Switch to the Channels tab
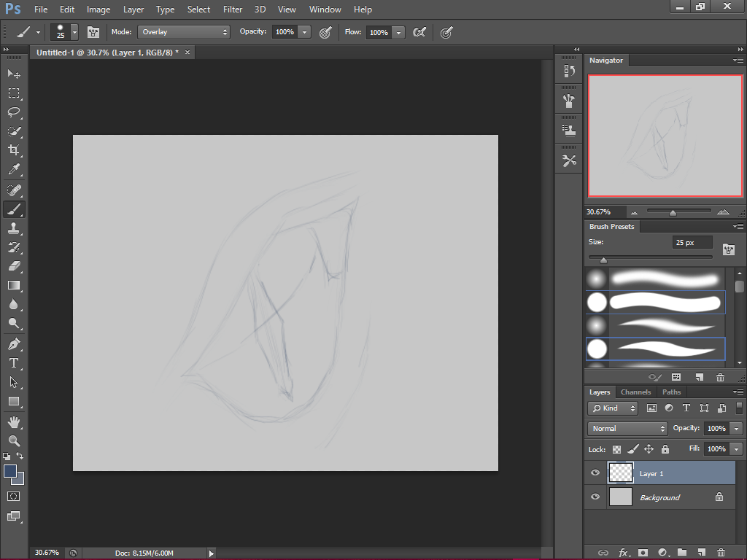Viewport: 747px width, 560px height. coord(635,392)
